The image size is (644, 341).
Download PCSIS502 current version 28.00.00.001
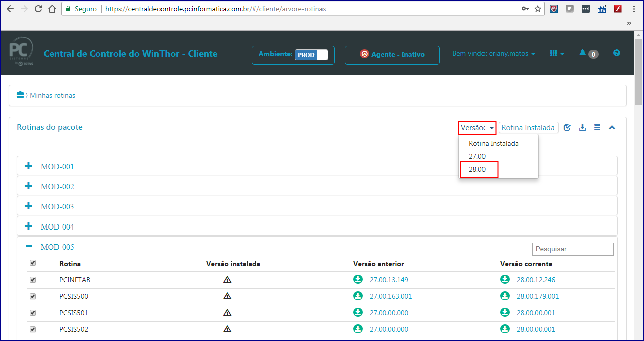pos(505,329)
